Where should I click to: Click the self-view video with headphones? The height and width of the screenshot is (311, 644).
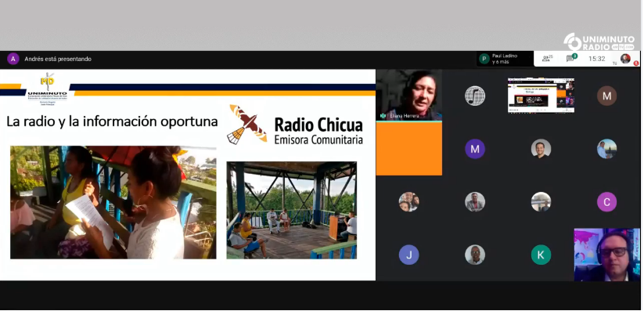[x=606, y=255]
